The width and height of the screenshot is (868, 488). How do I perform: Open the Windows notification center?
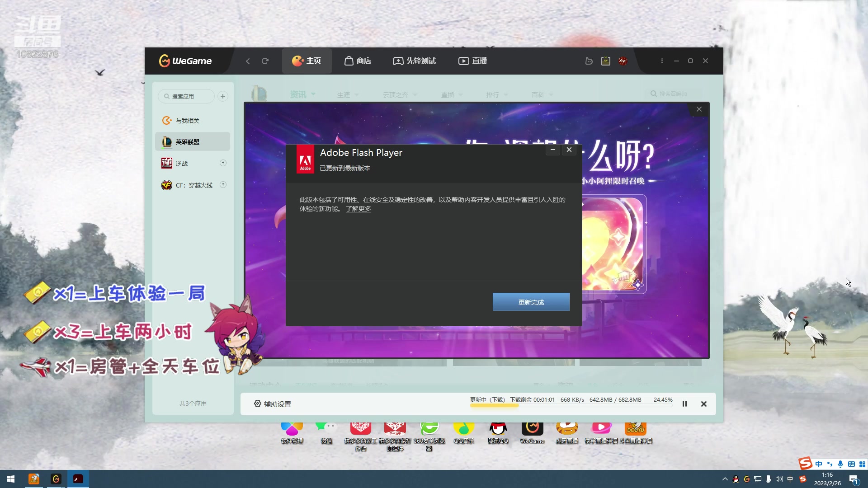[x=854, y=479]
